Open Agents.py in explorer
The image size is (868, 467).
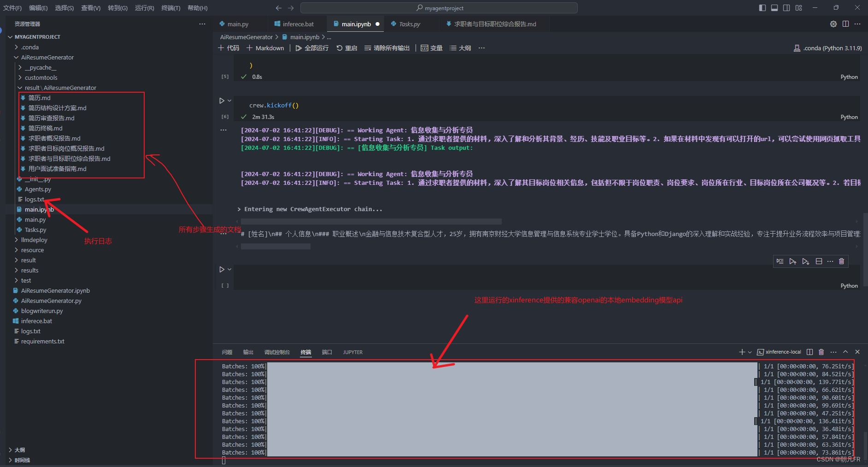[38, 189]
